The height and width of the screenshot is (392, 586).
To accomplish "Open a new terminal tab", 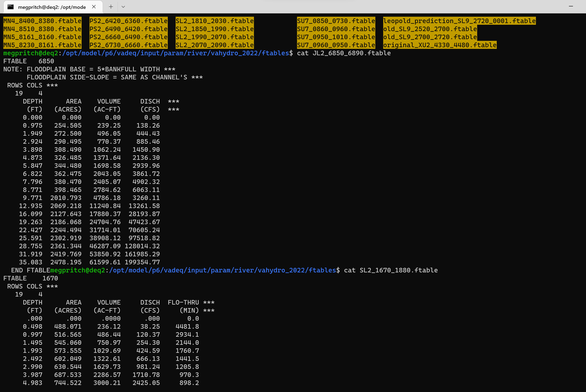I will click(x=111, y=7).
